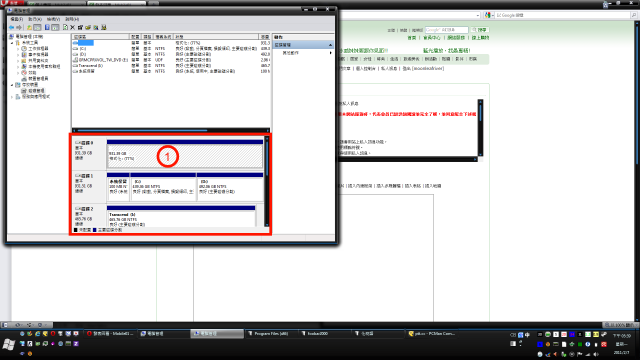
Task: Expand the 事件檢視器 tree node arrow
Action: pos(18,55)
